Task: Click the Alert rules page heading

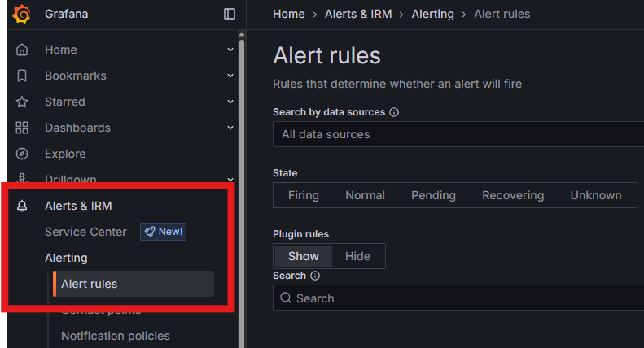Action: tap(327, 55)
